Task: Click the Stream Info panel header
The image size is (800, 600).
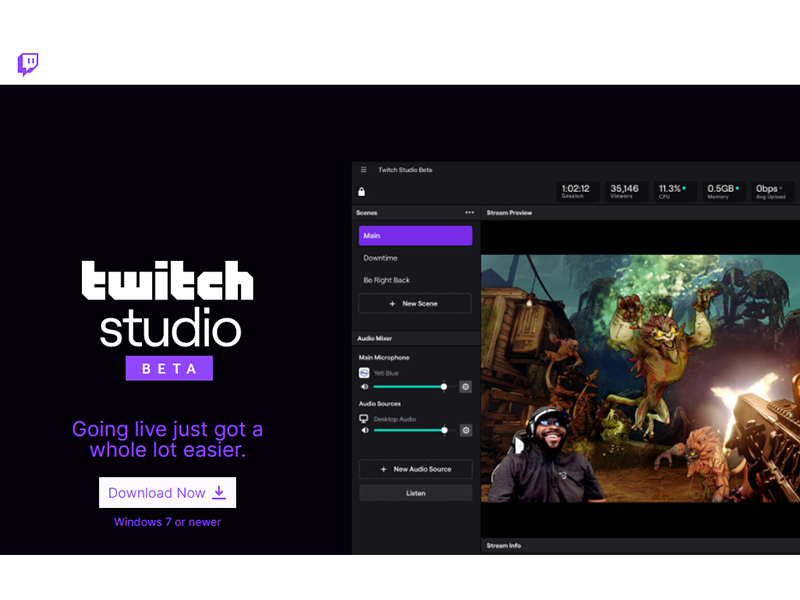Action: pos(640,546)
